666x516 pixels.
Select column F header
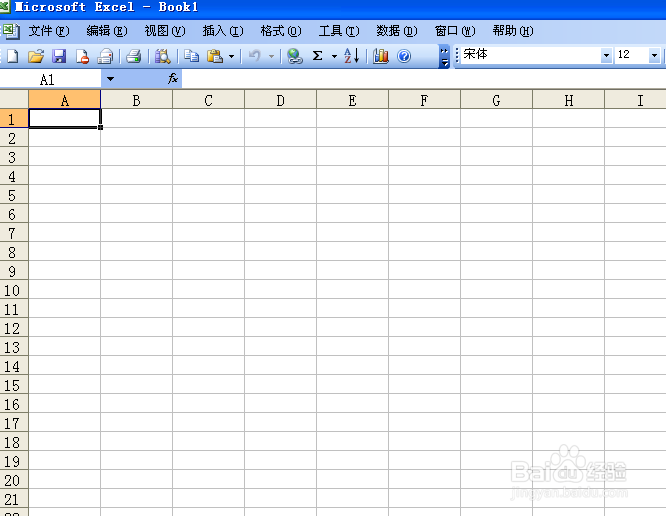424,100
